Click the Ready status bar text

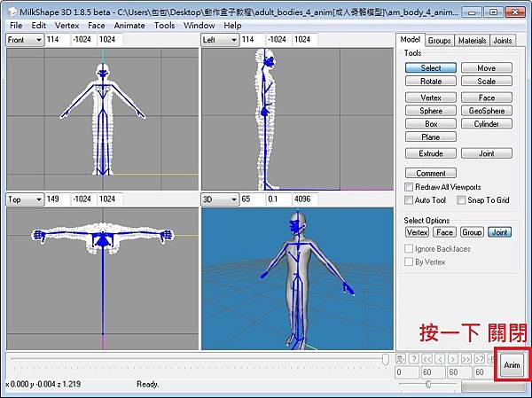(x=147, y=385)
